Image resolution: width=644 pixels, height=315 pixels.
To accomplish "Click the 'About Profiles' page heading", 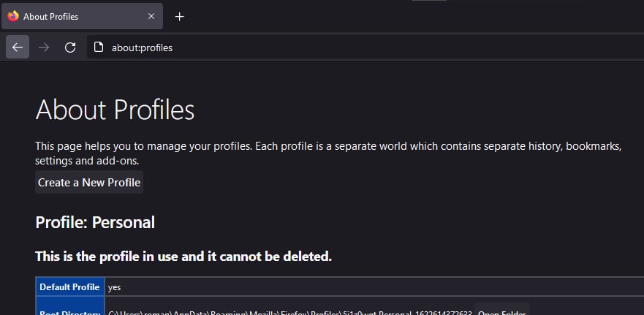I will click(115, 110).
